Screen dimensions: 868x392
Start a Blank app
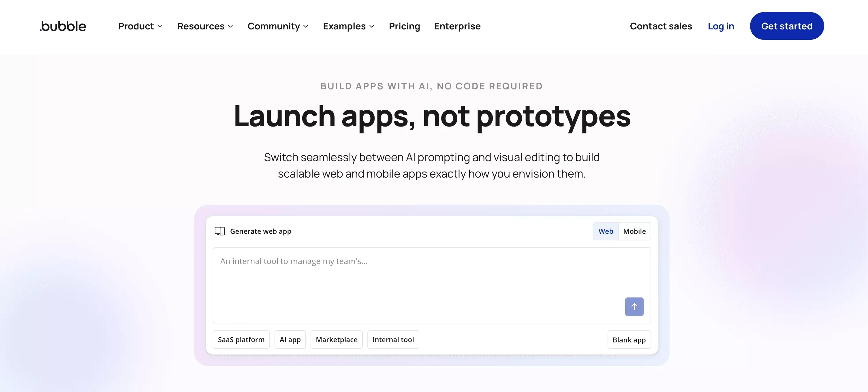629,340
